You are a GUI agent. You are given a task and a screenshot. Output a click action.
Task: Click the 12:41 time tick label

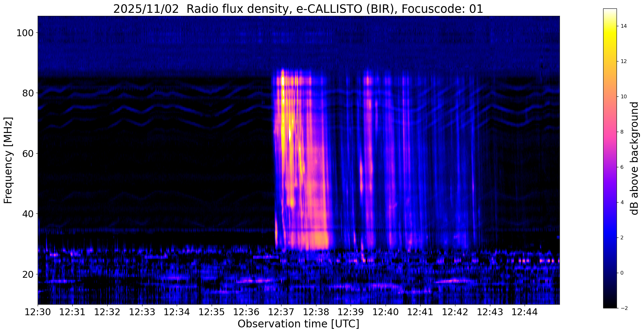pos(421,312)
